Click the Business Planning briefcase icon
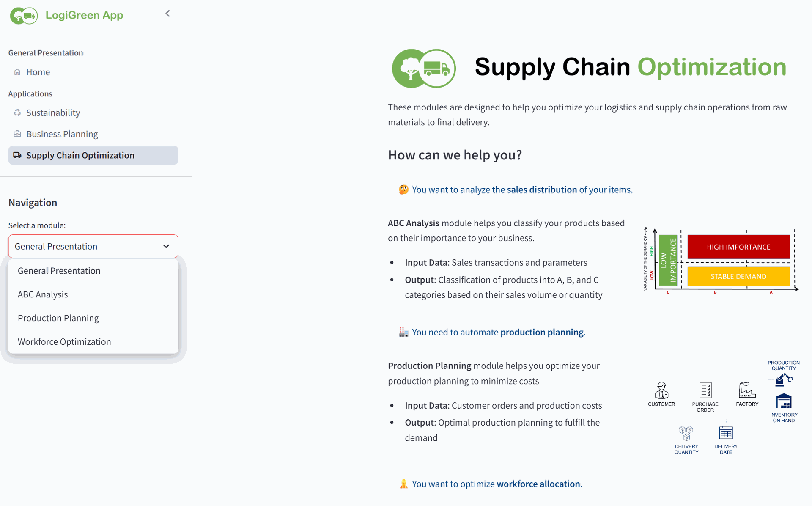The height and width of the screenshot is (506, 812). (x=17, y=134)
